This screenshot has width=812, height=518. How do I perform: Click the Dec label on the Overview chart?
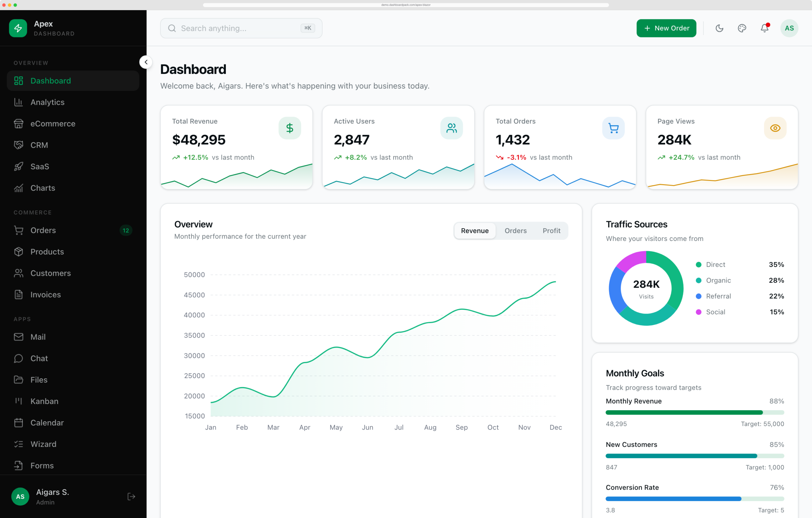click(x=556, y=427)
